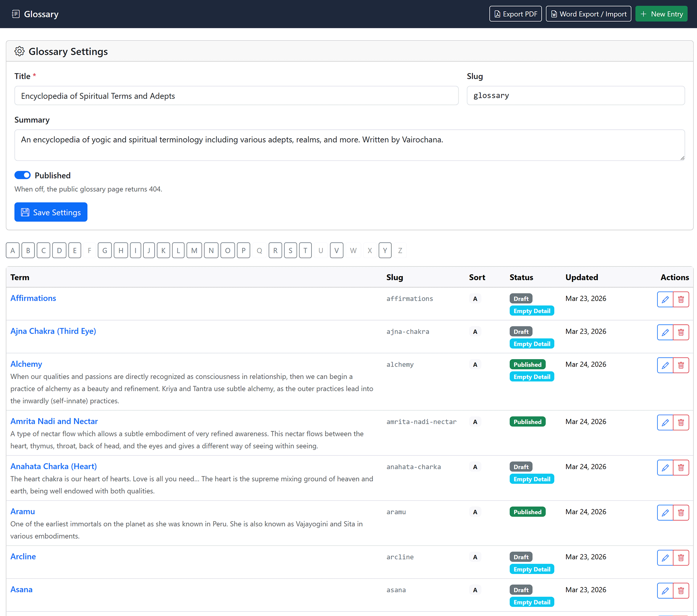This screenshot has width=697, height=616.
Task: Jump to letter L entries
Action: tap(178, 251)
